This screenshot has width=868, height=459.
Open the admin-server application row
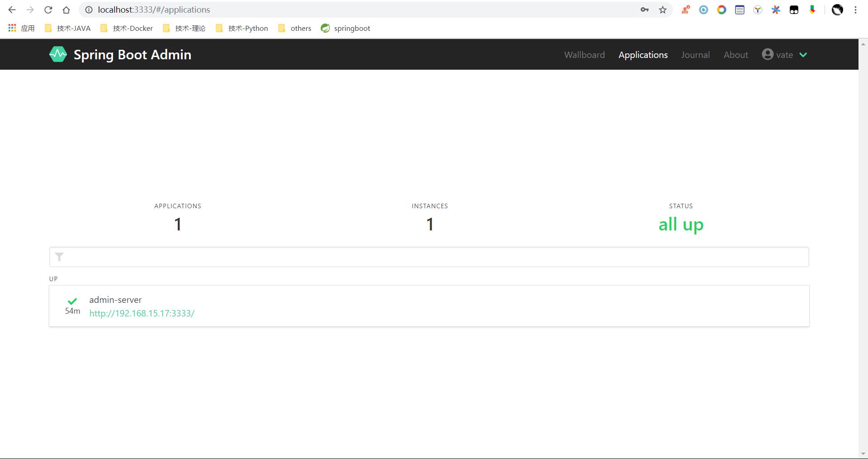point(429,306)
